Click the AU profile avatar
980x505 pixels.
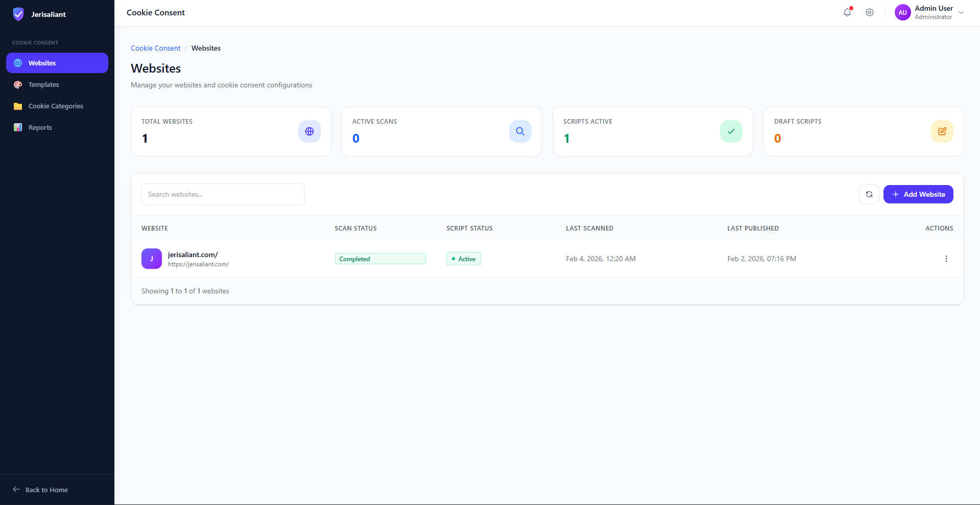tap(902, 13)
